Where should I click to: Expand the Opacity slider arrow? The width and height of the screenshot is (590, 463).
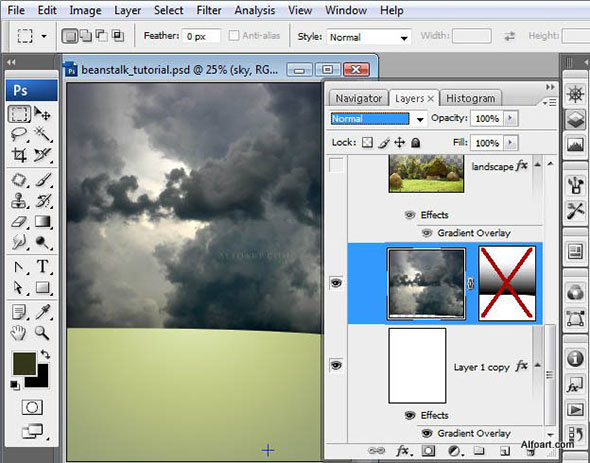click(x=511, y=118)
